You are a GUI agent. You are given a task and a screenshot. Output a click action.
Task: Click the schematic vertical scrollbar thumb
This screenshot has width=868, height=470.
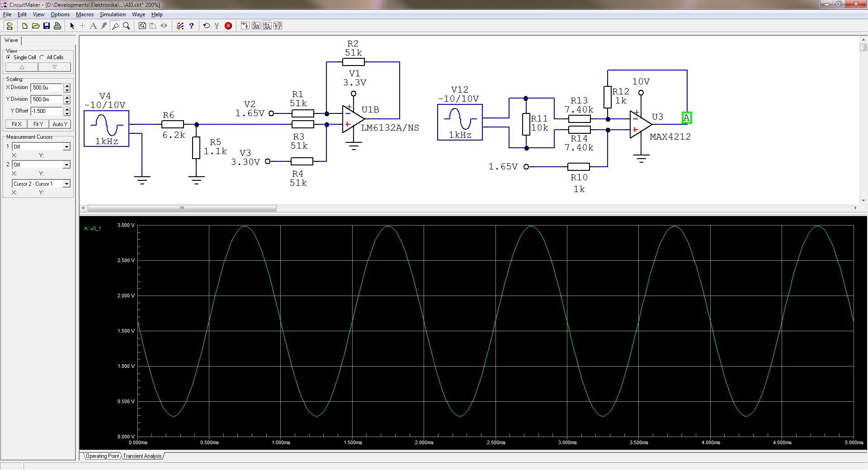[863, 47]
